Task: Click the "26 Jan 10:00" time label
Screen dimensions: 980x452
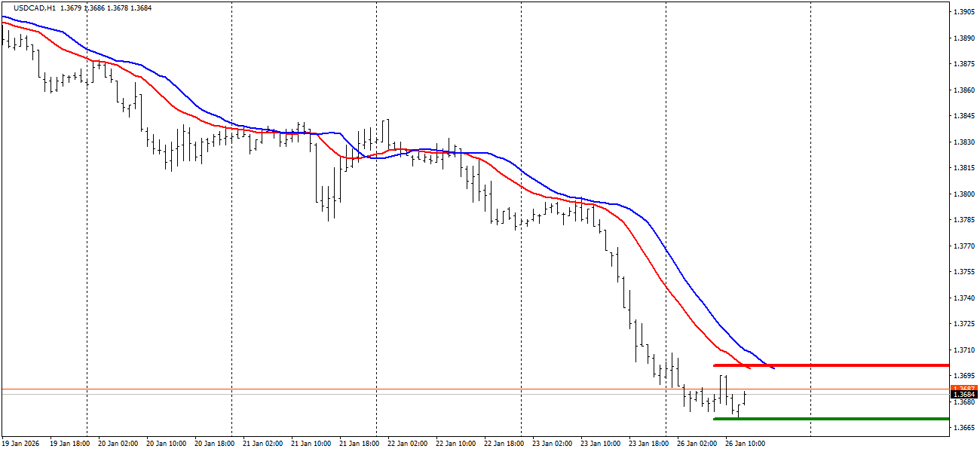Action: 745,444
